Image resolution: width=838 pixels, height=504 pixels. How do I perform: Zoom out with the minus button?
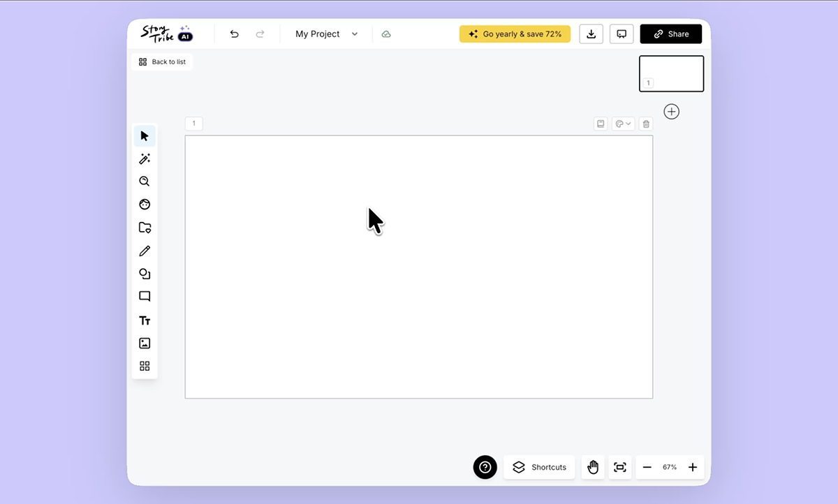[647, 467]
